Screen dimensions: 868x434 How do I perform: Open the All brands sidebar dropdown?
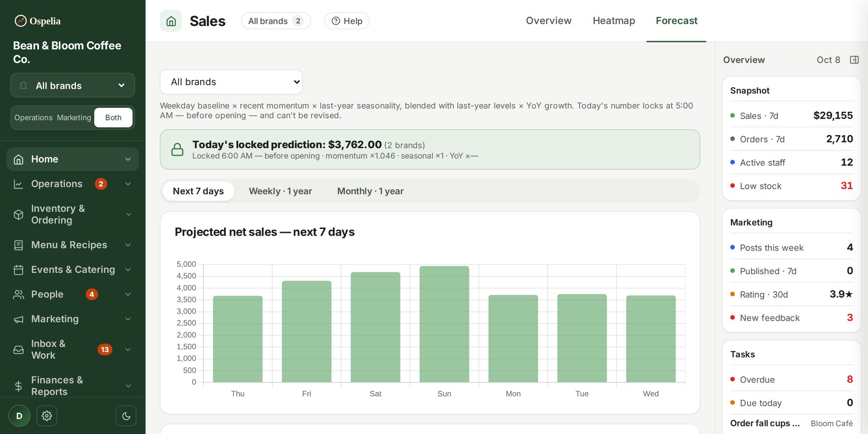tap(73, 85)
